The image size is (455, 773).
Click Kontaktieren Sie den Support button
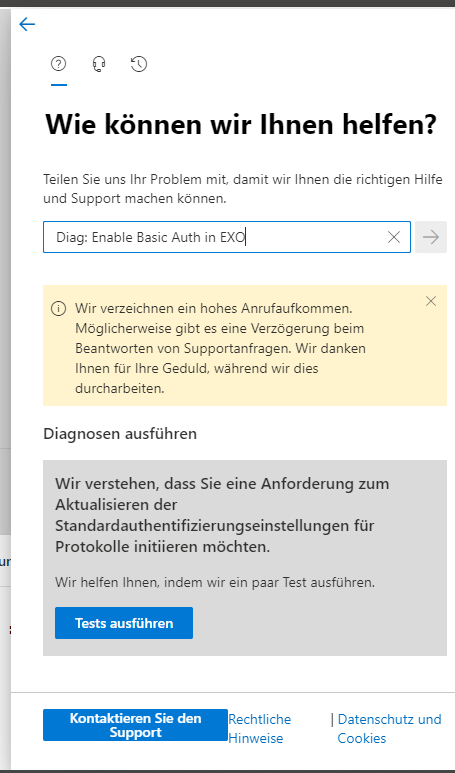pos(135,725)
